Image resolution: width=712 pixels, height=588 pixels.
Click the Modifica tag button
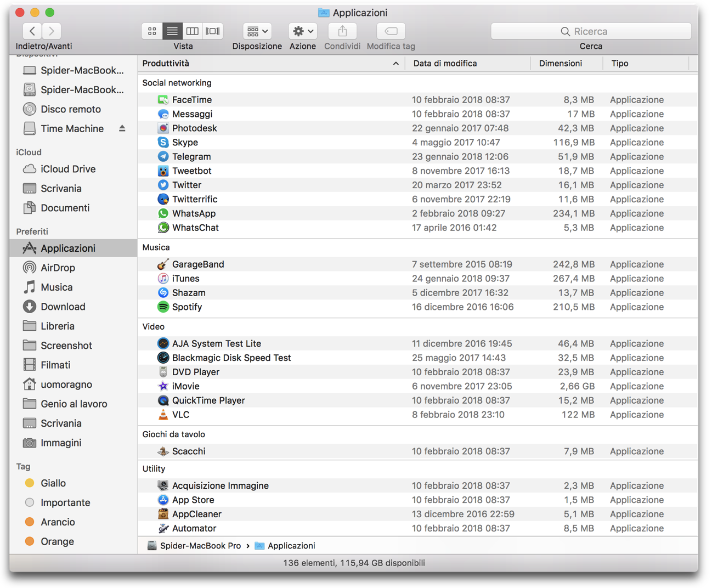click(x=391, y=31)
